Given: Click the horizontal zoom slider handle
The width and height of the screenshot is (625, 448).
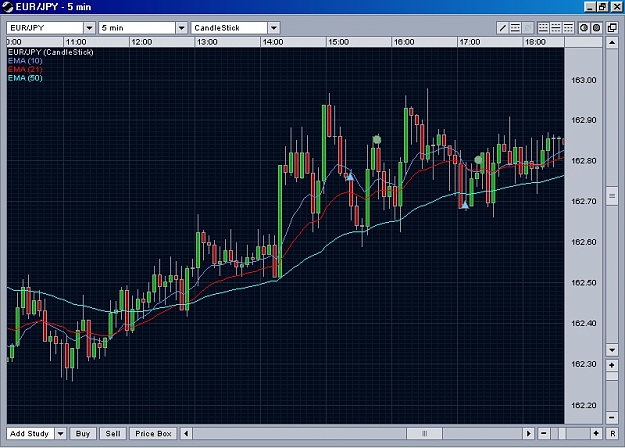Looking at the screenshot, I should [562, 433].
